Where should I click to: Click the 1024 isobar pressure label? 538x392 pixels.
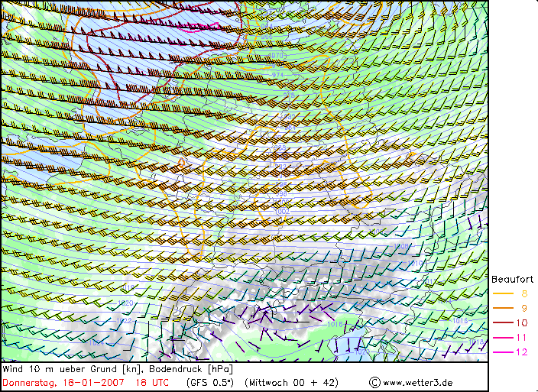(x=96, y=342)
